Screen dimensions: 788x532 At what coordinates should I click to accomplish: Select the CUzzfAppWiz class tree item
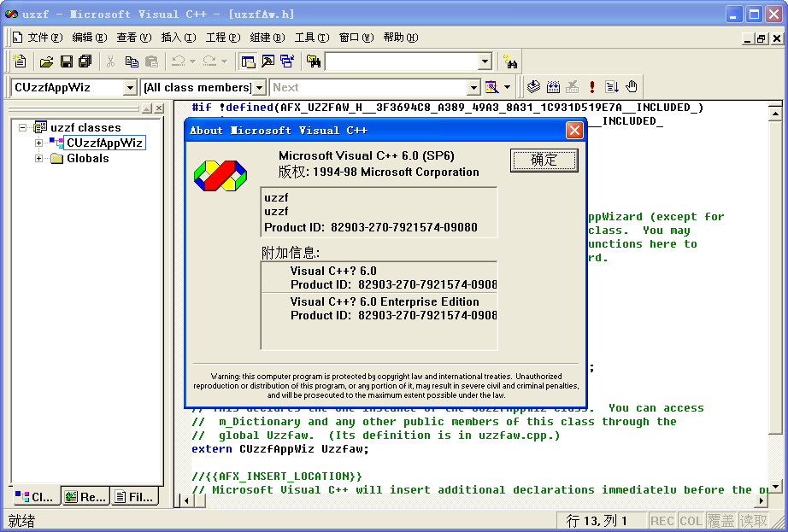(x=104, y=143)
